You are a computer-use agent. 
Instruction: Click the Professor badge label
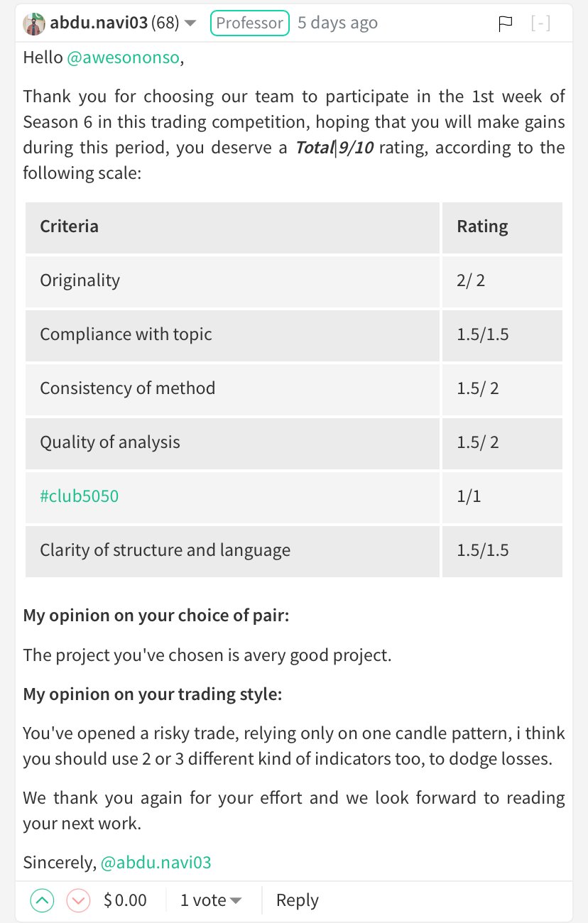pos(249,23)
